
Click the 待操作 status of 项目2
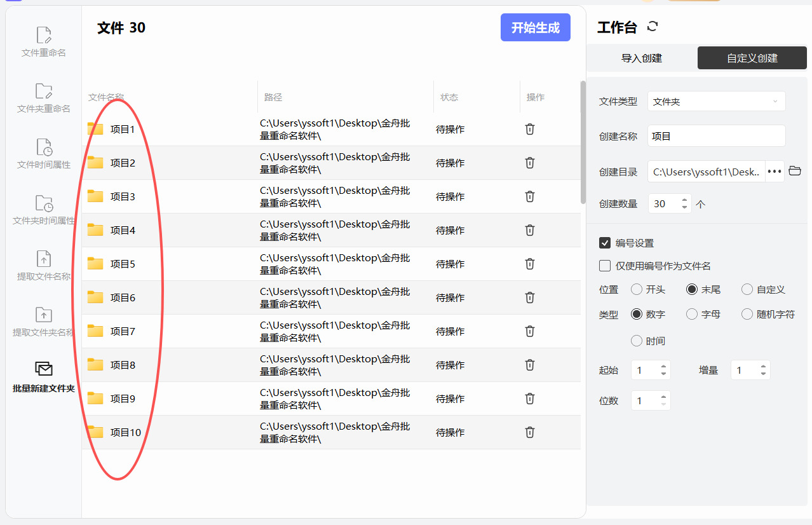[450, 163]
